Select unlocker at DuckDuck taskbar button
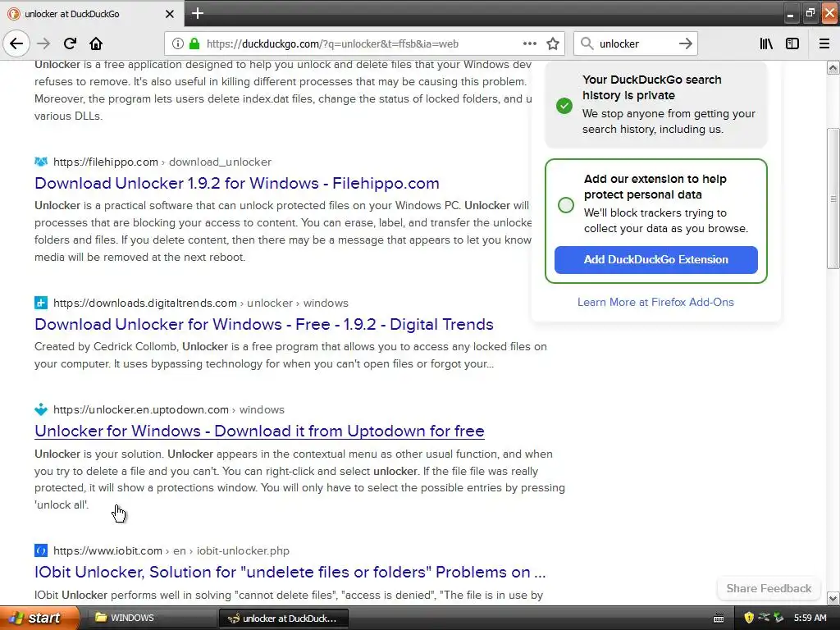This screenshot has height=630, width=840. pos(284,619)
